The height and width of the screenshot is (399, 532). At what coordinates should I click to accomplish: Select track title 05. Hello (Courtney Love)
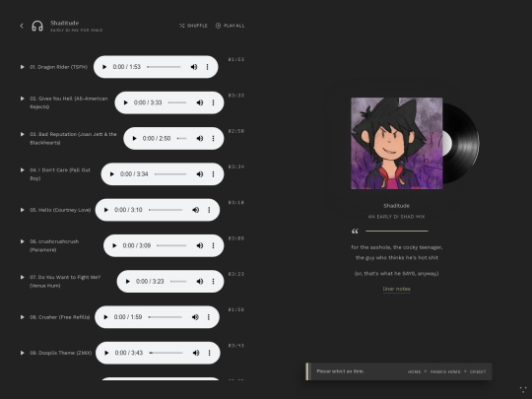(60, 210)
